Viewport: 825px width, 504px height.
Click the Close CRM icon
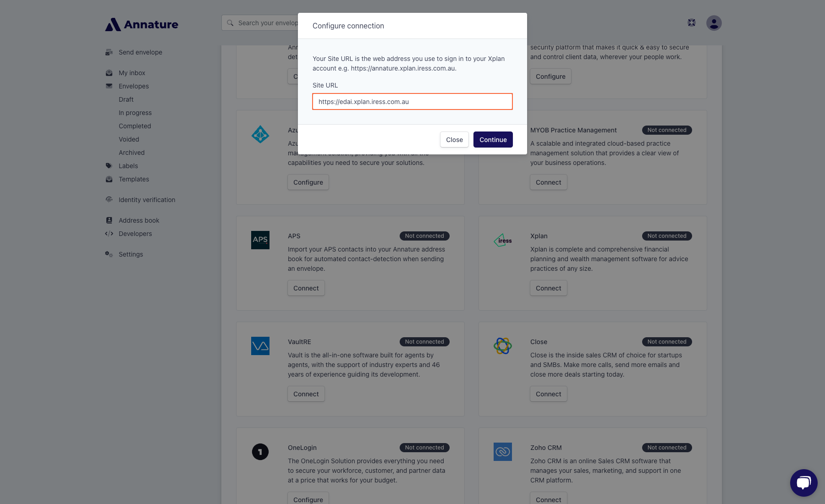[x=502, y=346]
